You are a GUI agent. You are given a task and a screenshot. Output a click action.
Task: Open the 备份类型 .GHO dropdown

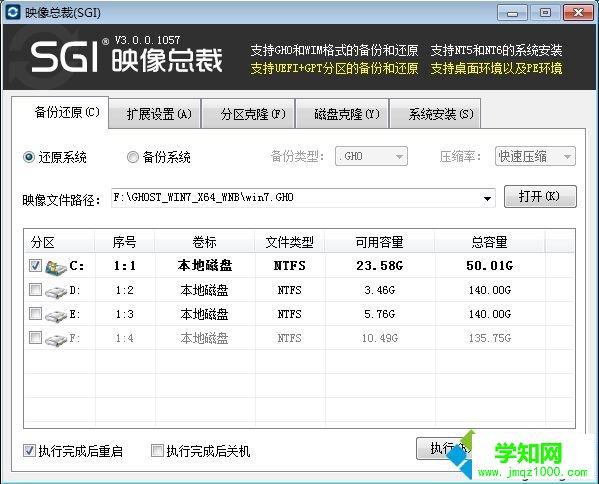[x=371, y=156]
